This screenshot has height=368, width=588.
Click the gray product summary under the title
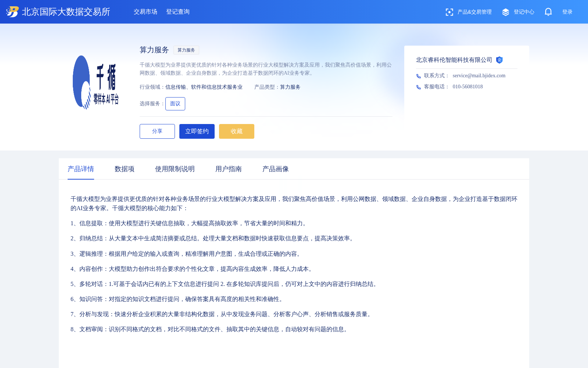(266, 69)
